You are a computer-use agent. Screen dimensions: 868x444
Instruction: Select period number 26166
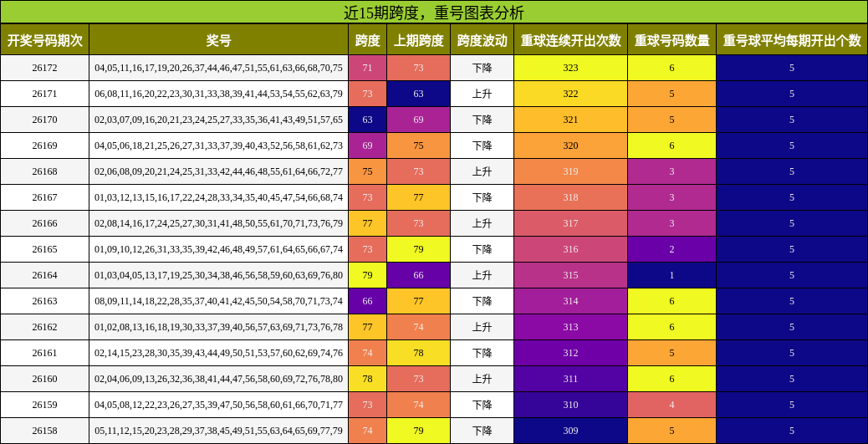(x=45, y=223)
